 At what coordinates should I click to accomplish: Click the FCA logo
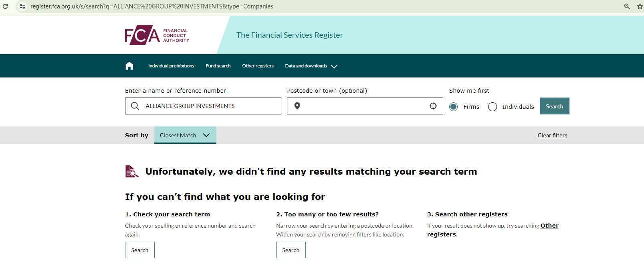[157, 35]
